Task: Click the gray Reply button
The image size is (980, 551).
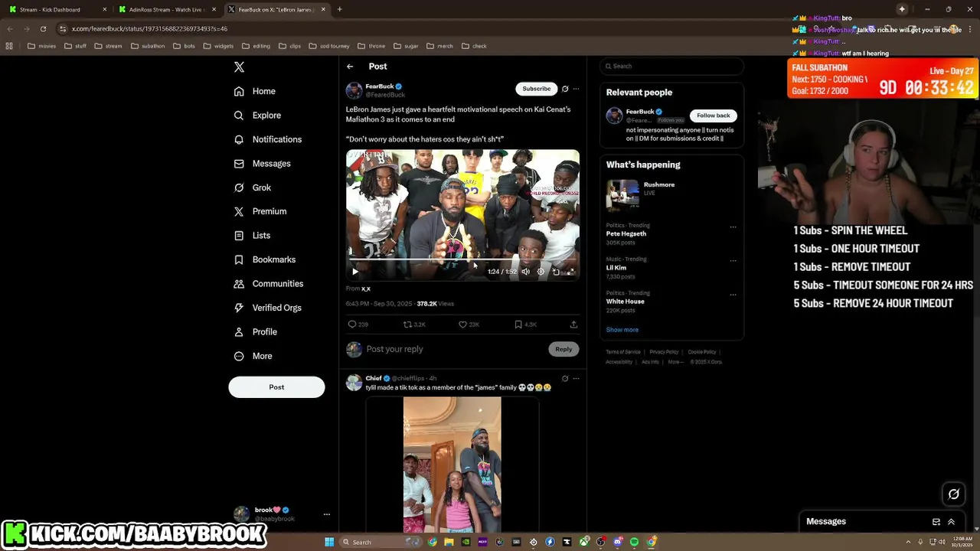Action: (563, 349)
